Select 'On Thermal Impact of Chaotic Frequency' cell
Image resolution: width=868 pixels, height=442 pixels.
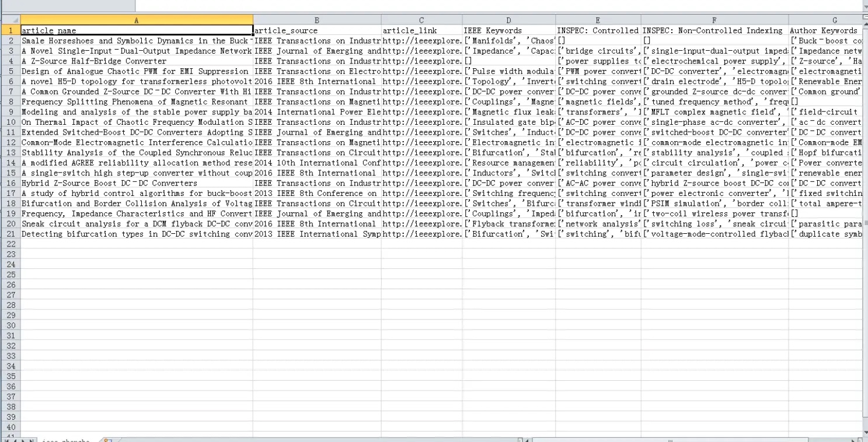(137, 122)
